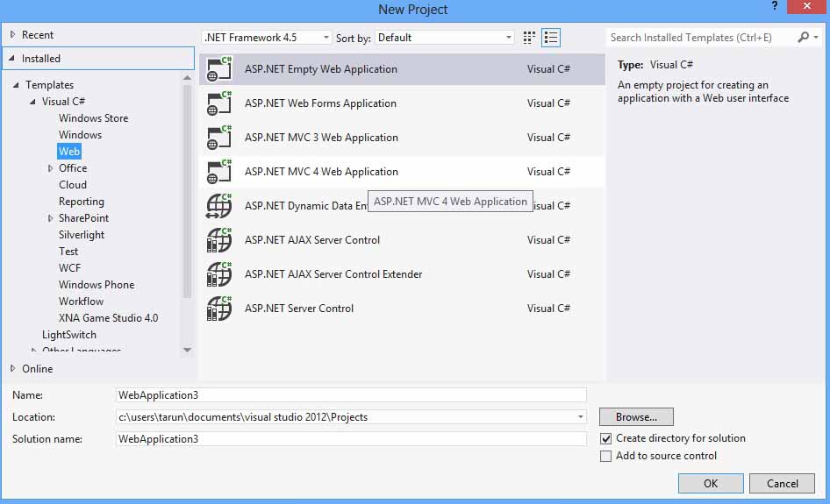This screenshot has width=830, height=504.
Task: Select Windows Phone template category
Action: 97,285
